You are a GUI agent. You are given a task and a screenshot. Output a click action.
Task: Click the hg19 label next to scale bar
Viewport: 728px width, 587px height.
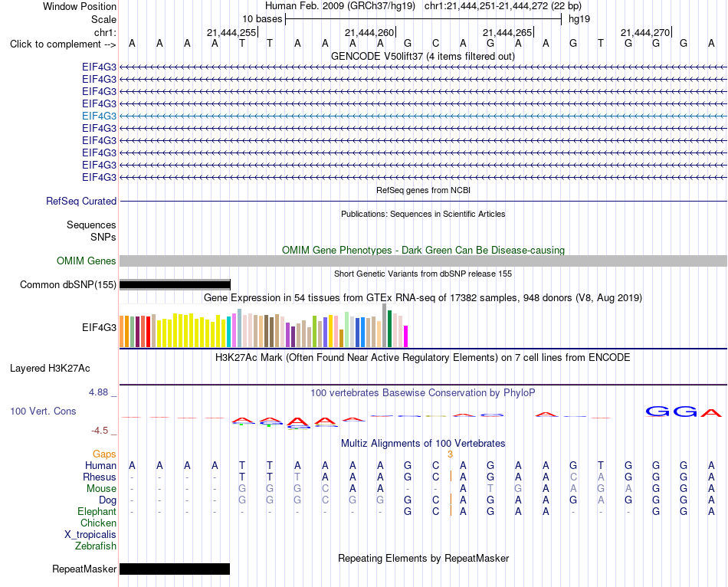pos(579,19)
